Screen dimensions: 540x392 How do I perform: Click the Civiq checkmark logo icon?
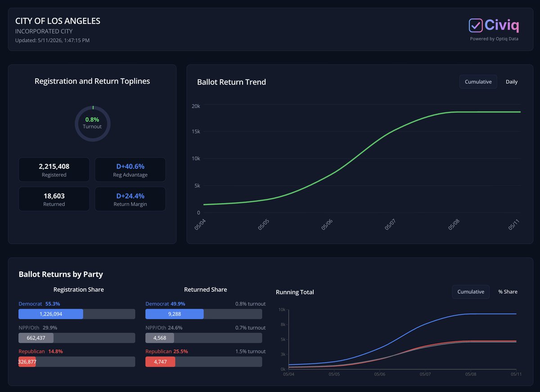476,25
